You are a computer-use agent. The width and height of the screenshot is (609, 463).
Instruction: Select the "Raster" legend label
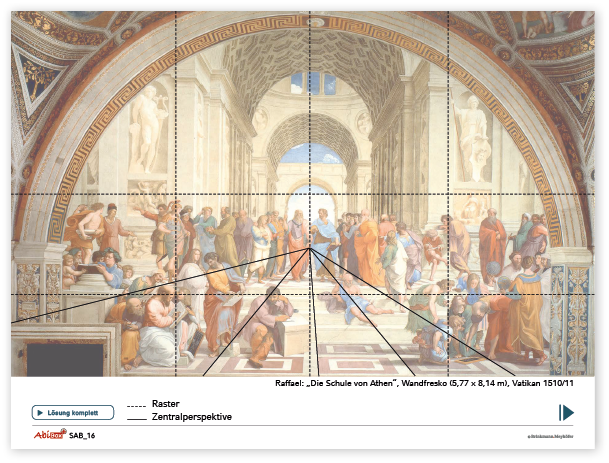coord(165,404)
